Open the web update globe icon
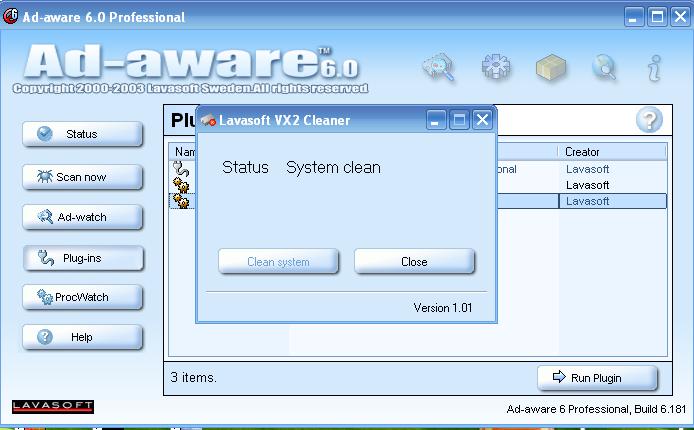 605,67
